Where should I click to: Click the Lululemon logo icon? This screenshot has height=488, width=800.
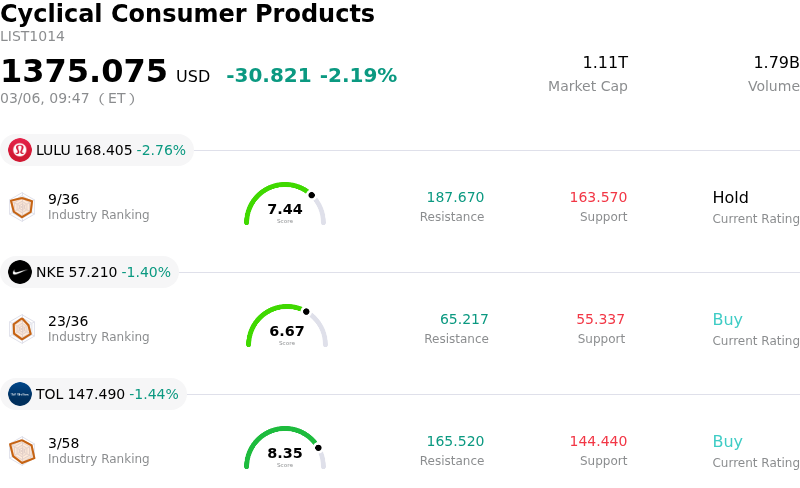click(20, 150)
